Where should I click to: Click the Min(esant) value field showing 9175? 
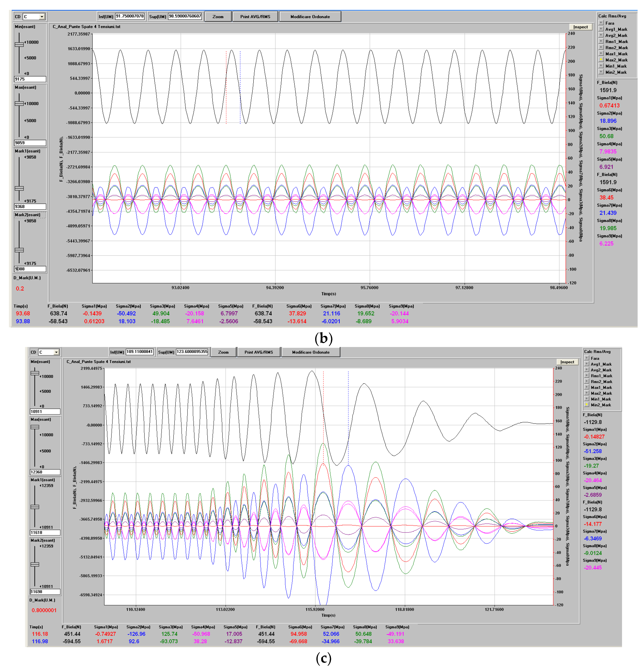point(30,79)
